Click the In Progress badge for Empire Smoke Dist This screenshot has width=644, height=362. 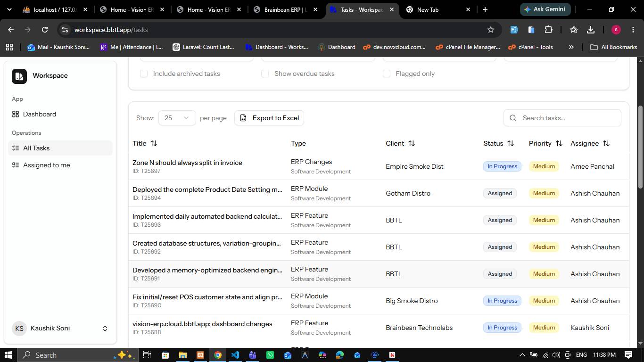(x=502, y=166)
